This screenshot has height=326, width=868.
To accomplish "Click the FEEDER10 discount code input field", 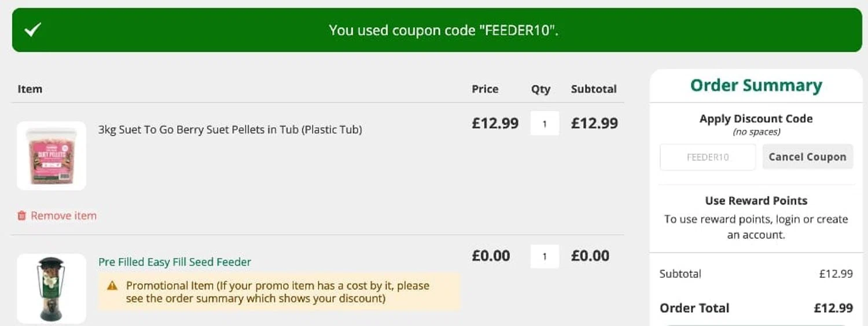I will 707,157.
